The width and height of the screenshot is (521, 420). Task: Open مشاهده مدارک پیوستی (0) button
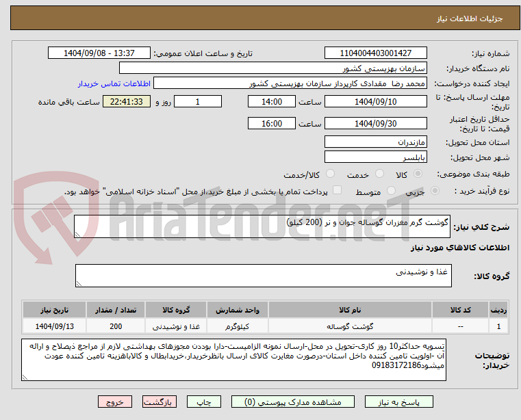point(293,402)
